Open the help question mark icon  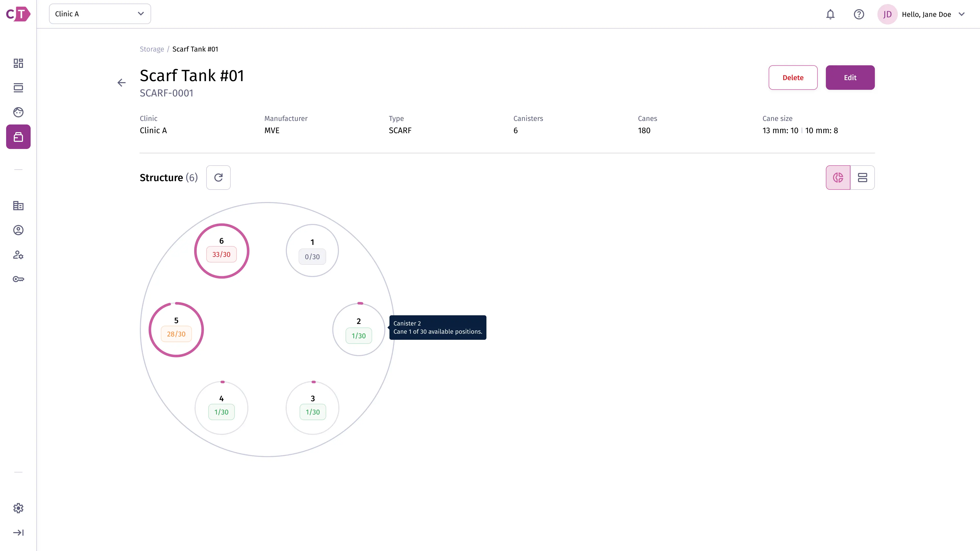click(859, 15)
